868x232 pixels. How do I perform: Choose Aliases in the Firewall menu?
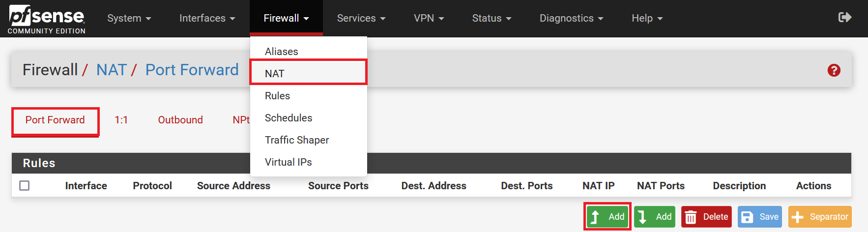(x=281, y=52)
